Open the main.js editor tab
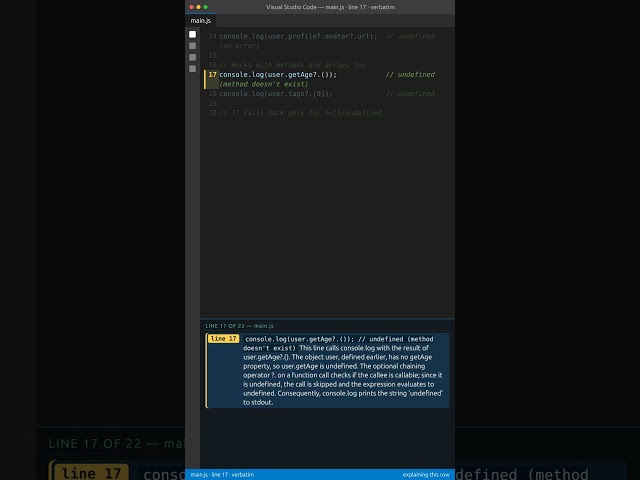The width and height of the screenshot is (640, 480). click(x=200, y=21)
